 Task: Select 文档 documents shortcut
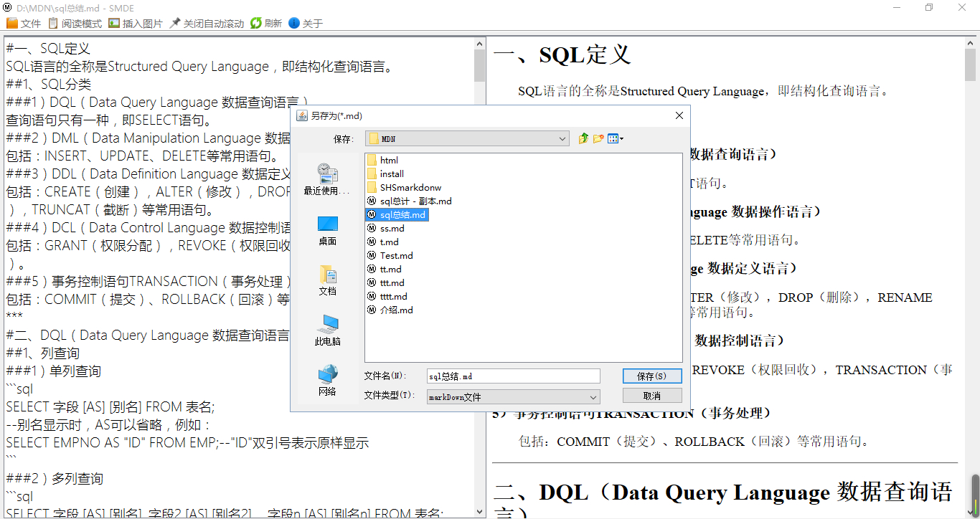(327, 280)
